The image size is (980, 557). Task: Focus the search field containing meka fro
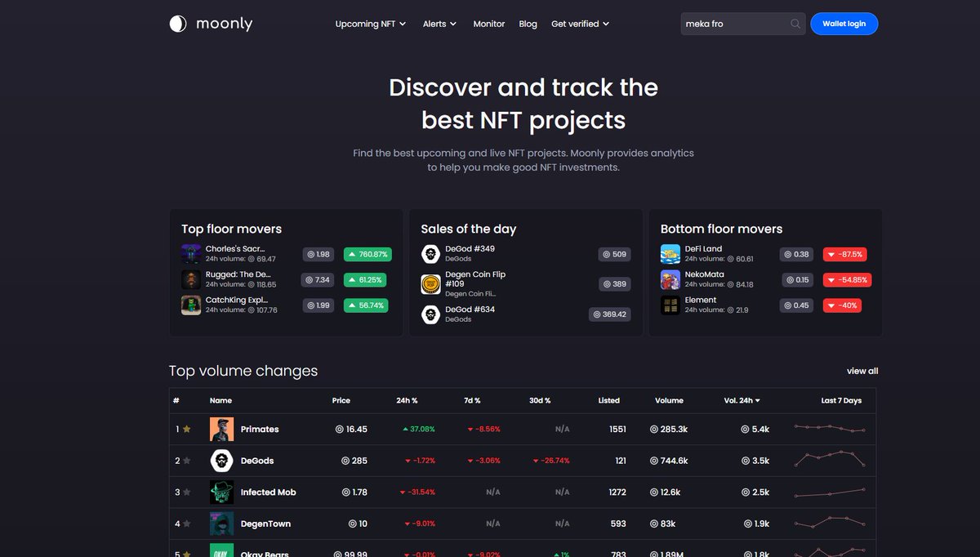[x=743, y=24]
